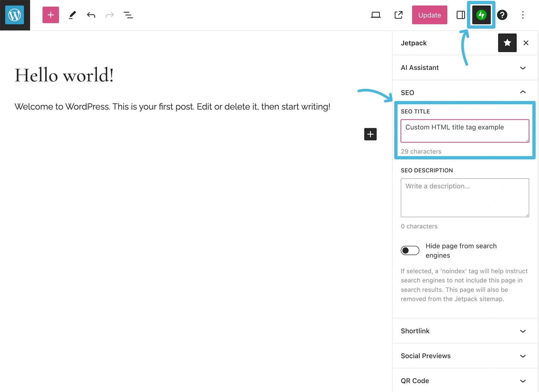
Task: Expand the AI Assistant panel
Action: (465, 68)
